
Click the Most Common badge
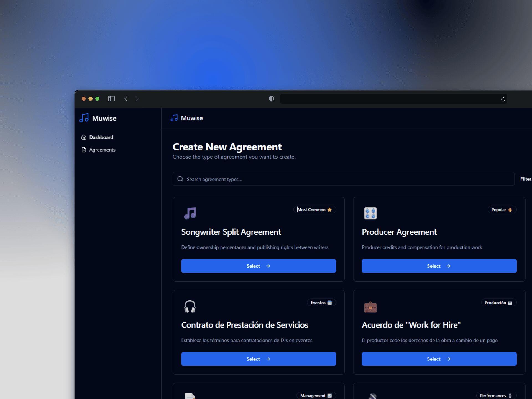tap(314, 210)
